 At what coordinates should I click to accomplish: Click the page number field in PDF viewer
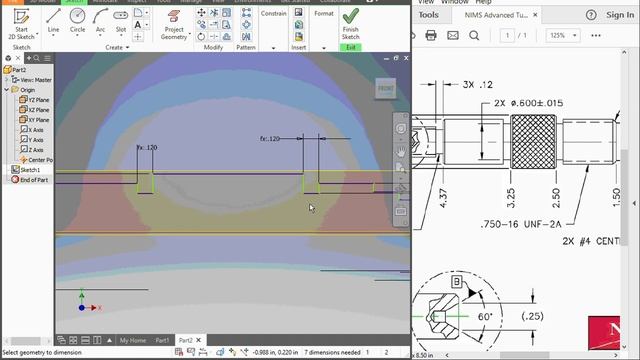(x=507, y=36)
